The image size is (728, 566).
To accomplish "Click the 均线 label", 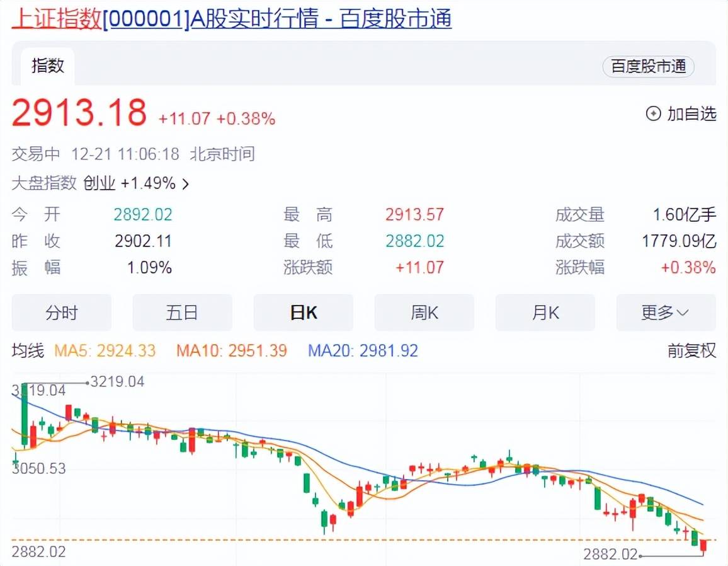I will (x=28, y=350).
